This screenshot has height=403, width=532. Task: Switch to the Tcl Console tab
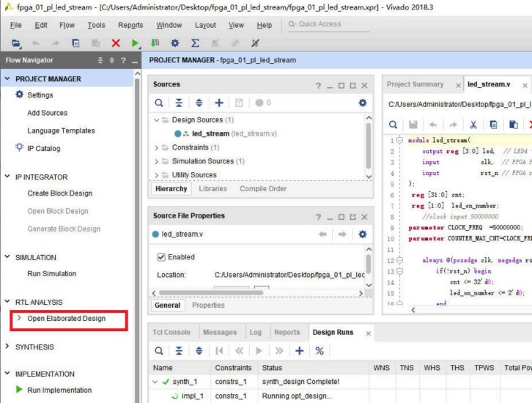(171, 333)
